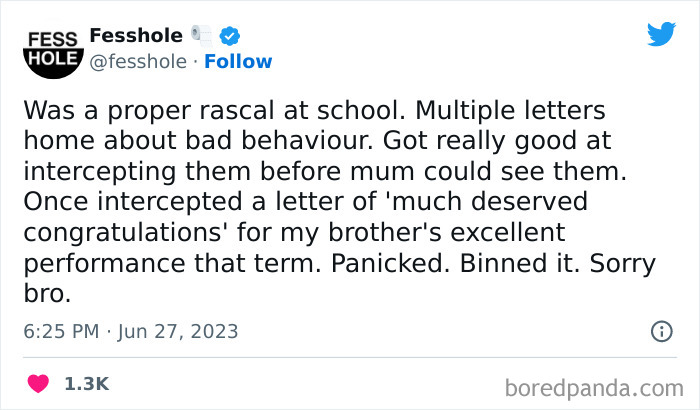This screenshot has height=410, width=700.
Task: Click the blue verified badge
Action: click(229, 35)
